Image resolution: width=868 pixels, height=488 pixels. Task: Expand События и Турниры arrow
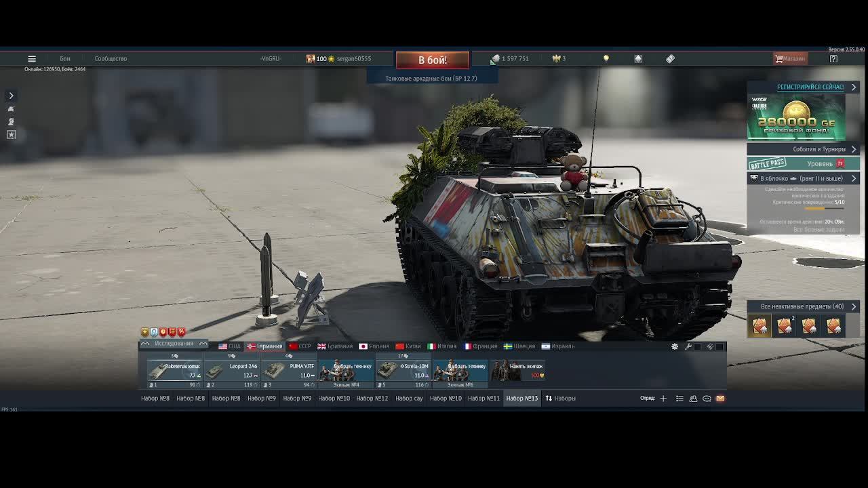[854, 149]
